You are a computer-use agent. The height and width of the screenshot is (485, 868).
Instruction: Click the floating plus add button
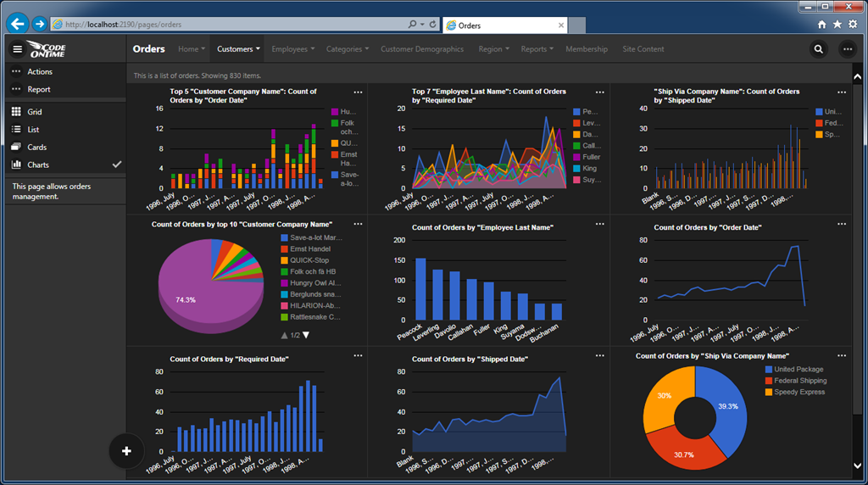click(x=127, y=451)
